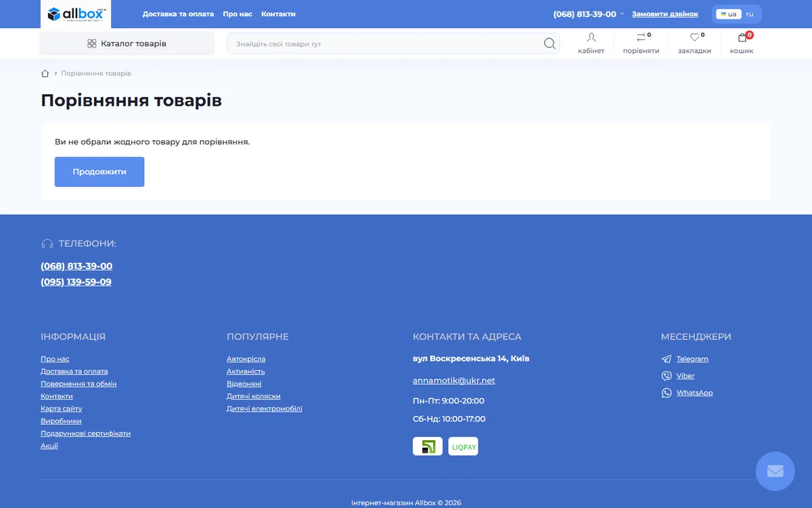
Task: Open the Дитячі коляски footer link
Action: (x=254, y=396)
